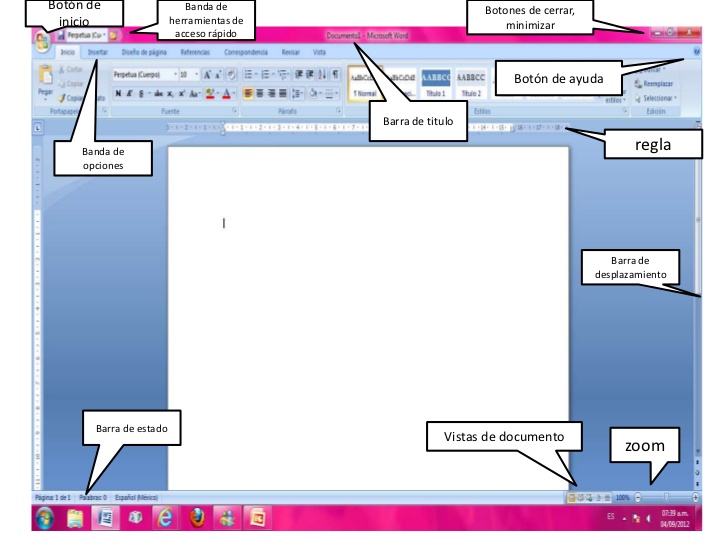Viewport: 728px width, 546px height.
Task: Switch to the Revisar tab
Action: point(291,52)
